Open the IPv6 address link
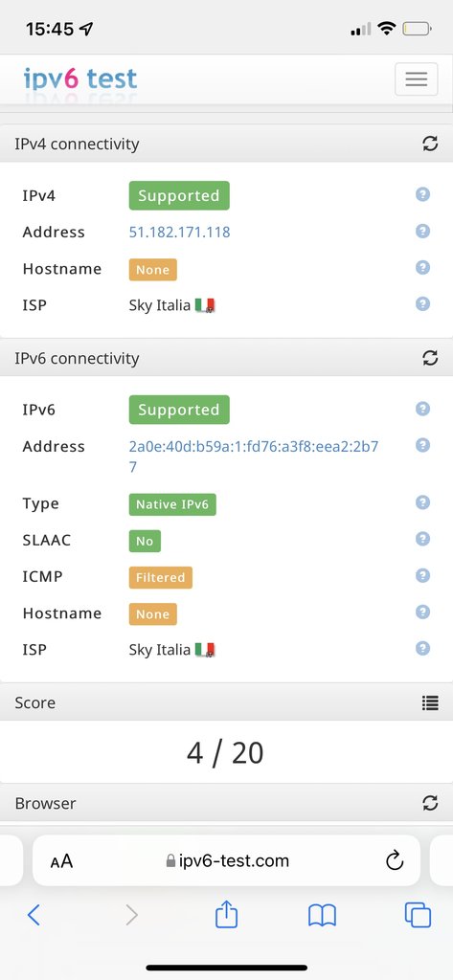Viewport: 453px width, 980px height. pyautogui.click(x=254, y=457)
